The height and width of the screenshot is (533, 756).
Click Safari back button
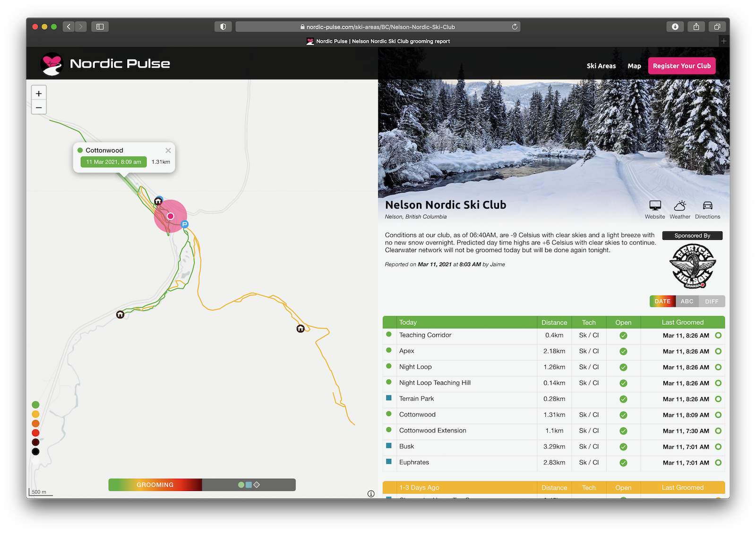pos(69,27)
